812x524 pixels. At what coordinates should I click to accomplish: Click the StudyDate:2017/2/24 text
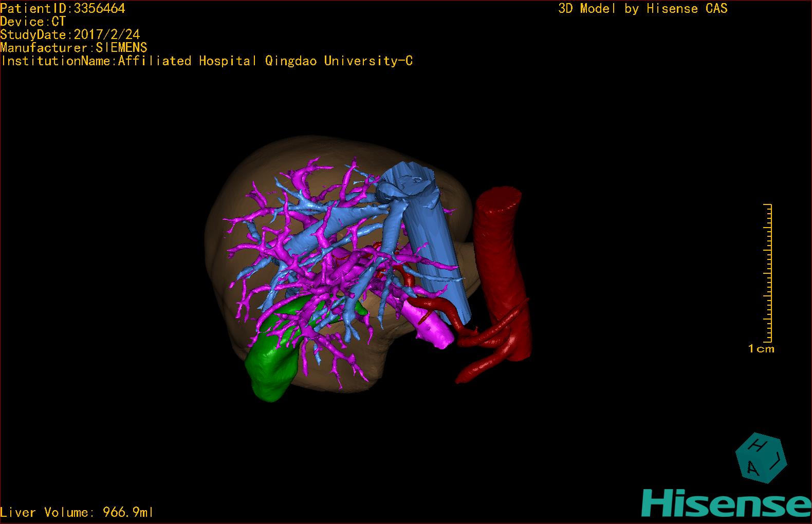click(x=70, y=35)
